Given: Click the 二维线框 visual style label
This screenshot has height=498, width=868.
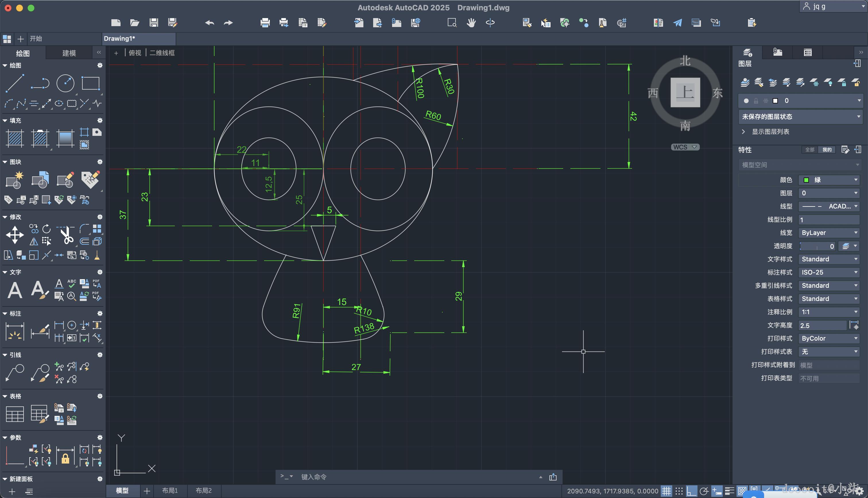Looking at the screenshot, I should tap(162, 53).
